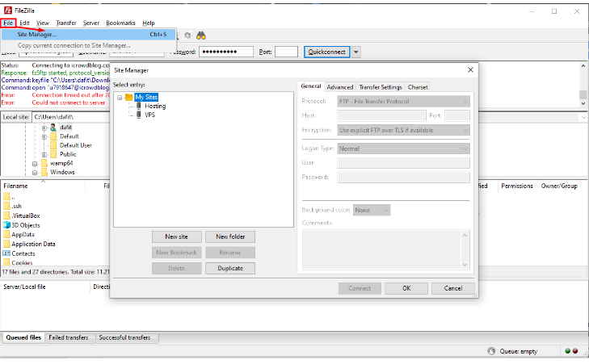
Task: Click the New folder button
Action: [x=230, y=236]
